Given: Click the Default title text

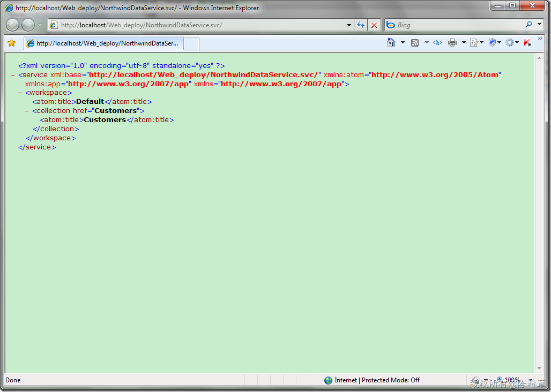Looking at the screenshot, I should pos(90,101).
